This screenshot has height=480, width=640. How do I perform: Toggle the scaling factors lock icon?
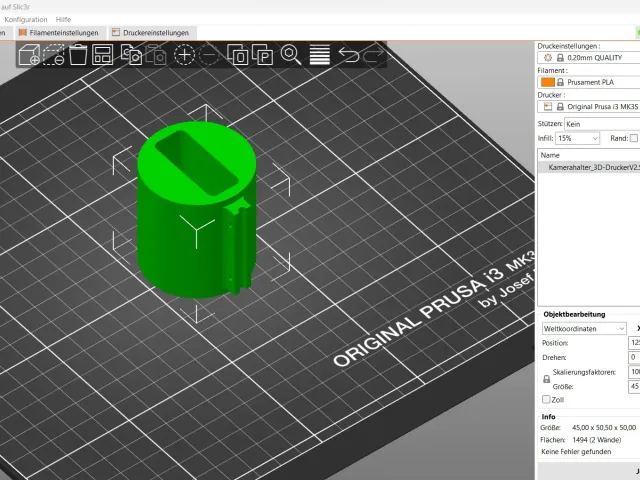tap(547, 379)
